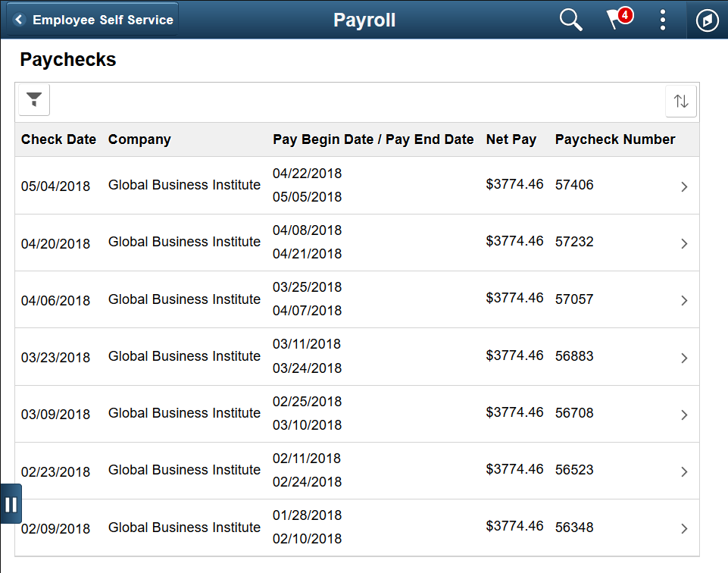Select check date 02/09/2018

point(56,528)
